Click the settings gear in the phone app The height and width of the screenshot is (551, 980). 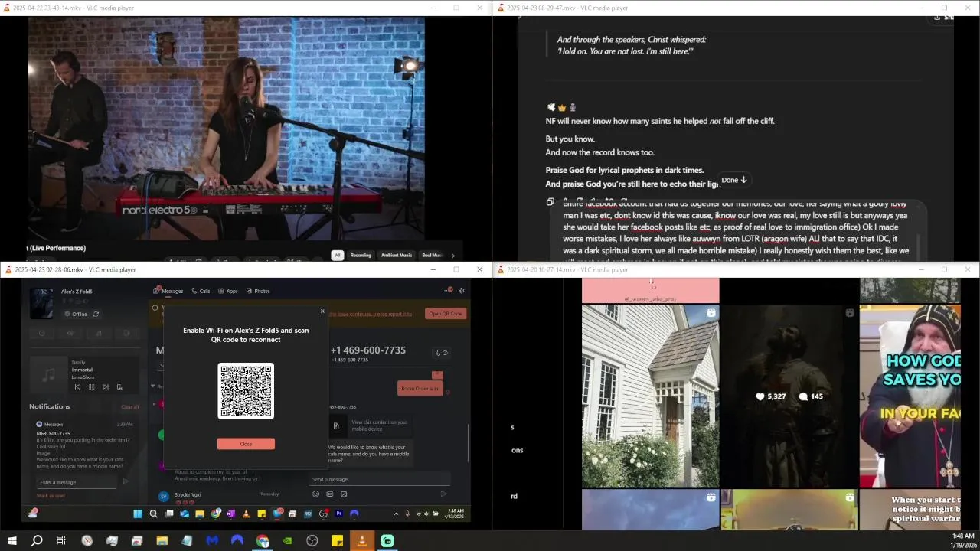pyautogui.click(x=461, y=291)
